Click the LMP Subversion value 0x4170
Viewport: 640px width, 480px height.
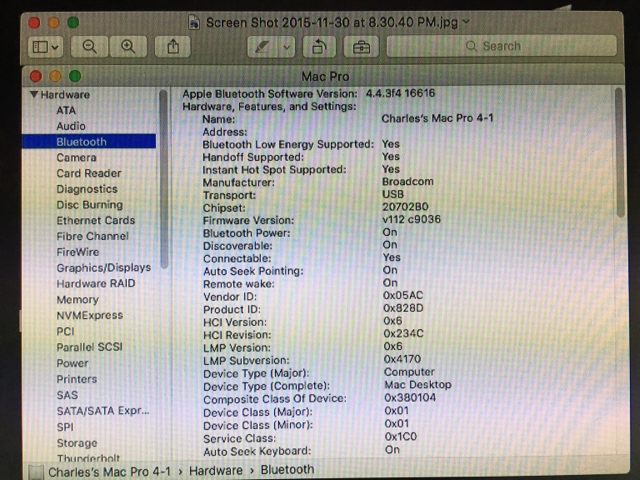point(402,359)
